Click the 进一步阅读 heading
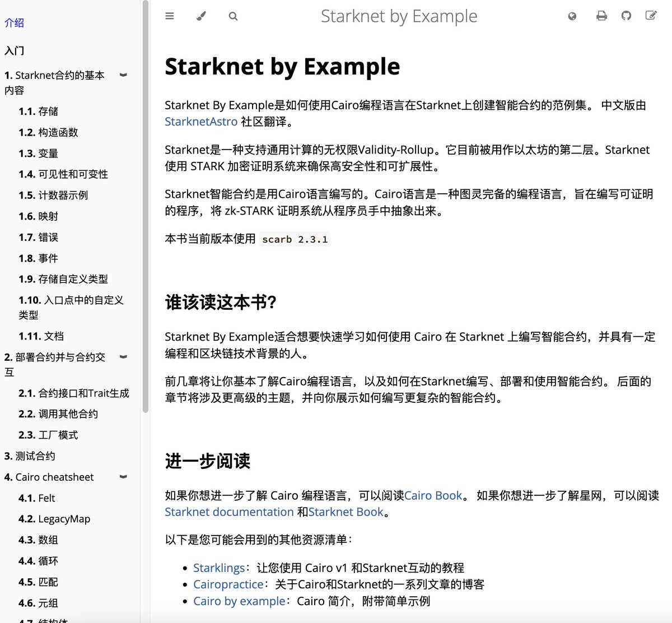672x623 pixels. click(207, 461)
